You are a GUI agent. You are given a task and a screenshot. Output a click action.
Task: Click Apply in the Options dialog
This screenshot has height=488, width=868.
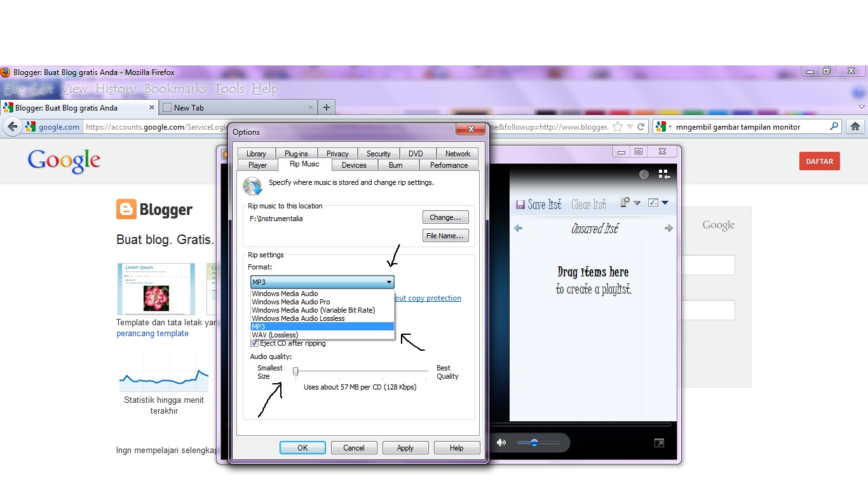point(405,448)
